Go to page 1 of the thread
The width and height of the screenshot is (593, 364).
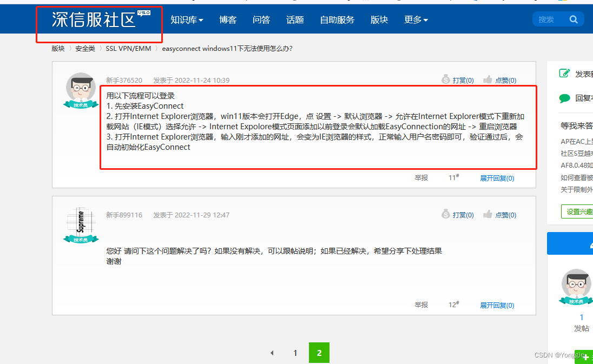[295, 353]
